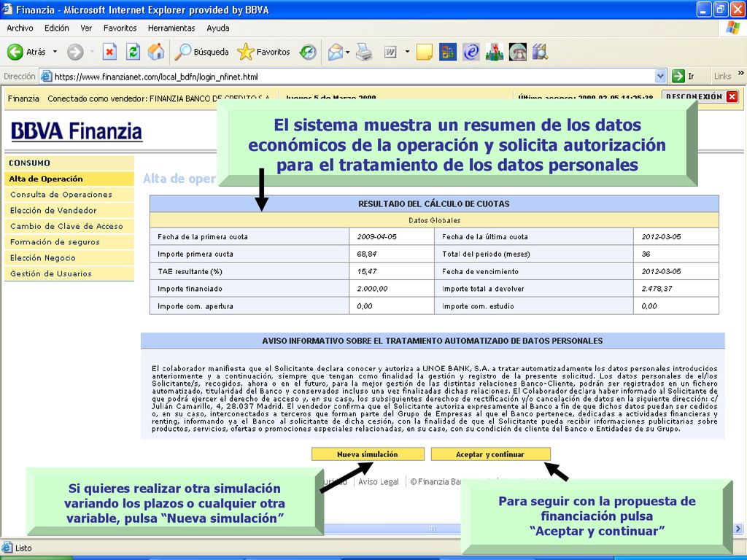Click the Listo status bar text
Image resolution: width=747 pixels, height=560 pixels.
pos(23,548)
